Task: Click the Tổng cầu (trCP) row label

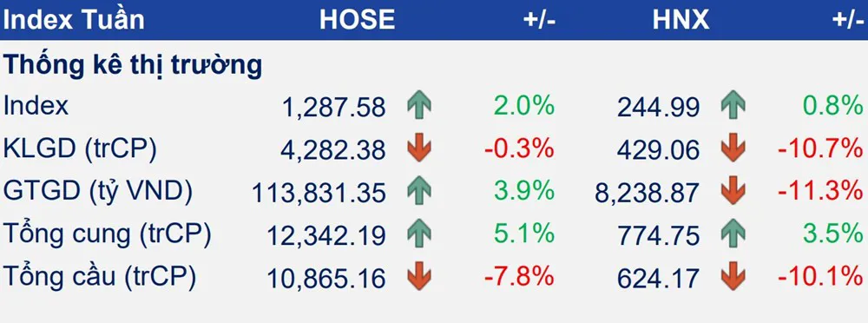Action: coord(100,277)
